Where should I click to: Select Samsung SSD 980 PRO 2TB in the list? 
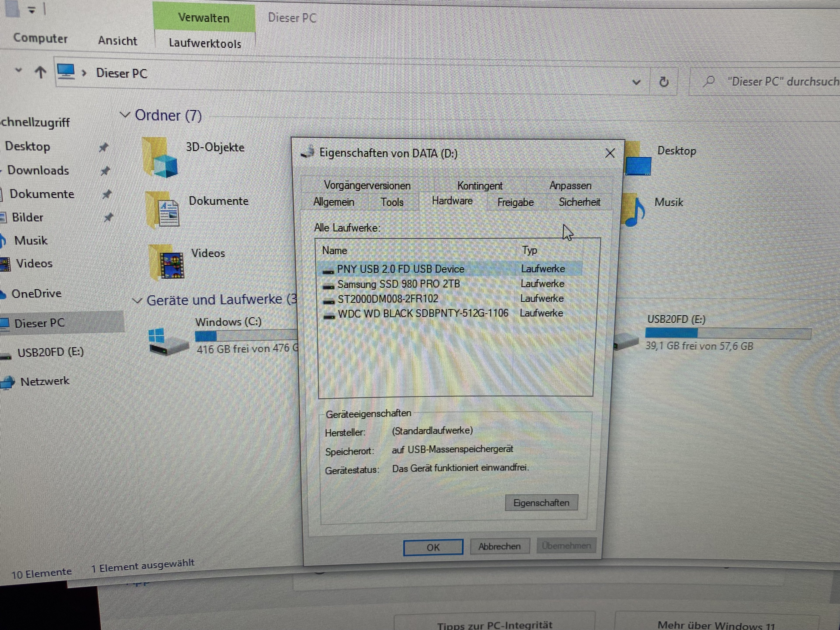398,284
